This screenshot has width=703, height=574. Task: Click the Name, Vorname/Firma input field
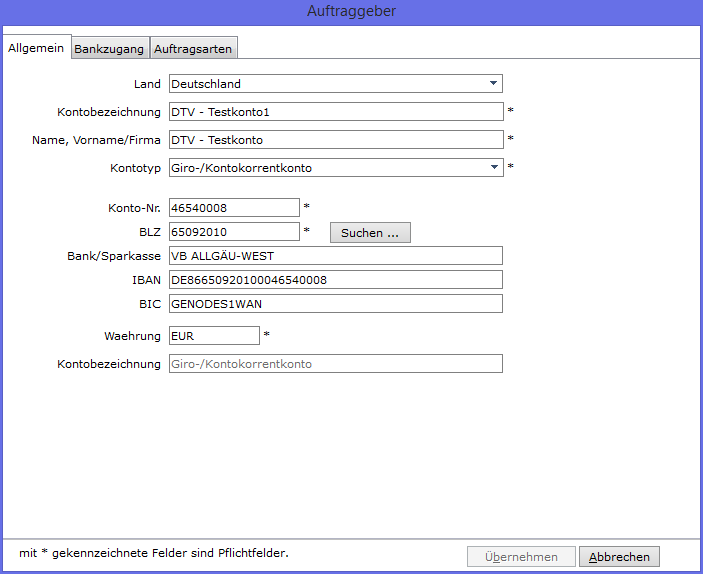coord(336,139)
